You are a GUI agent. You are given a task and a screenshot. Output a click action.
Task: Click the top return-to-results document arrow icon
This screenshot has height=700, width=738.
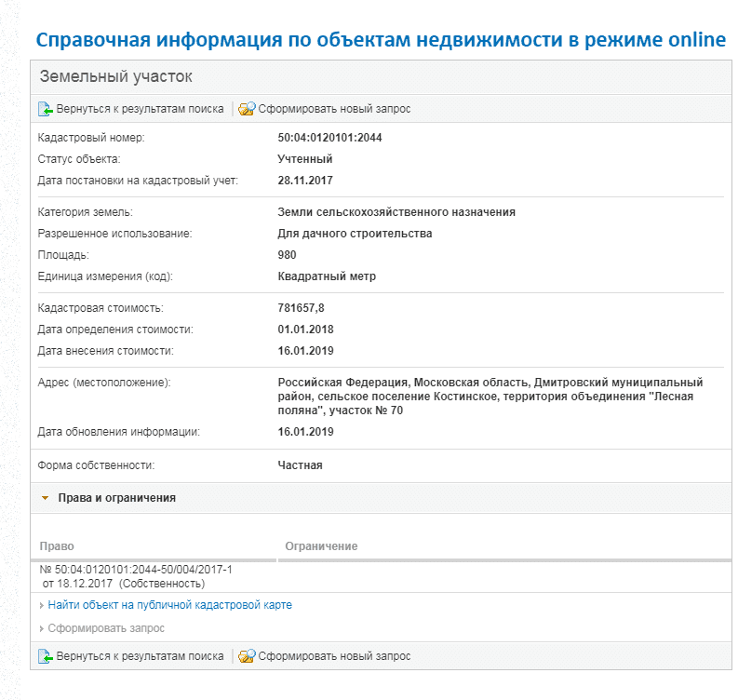(46, 109)
